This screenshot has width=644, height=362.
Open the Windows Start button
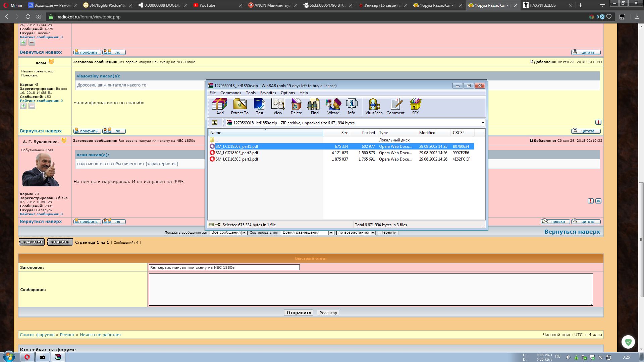(9, 357)
